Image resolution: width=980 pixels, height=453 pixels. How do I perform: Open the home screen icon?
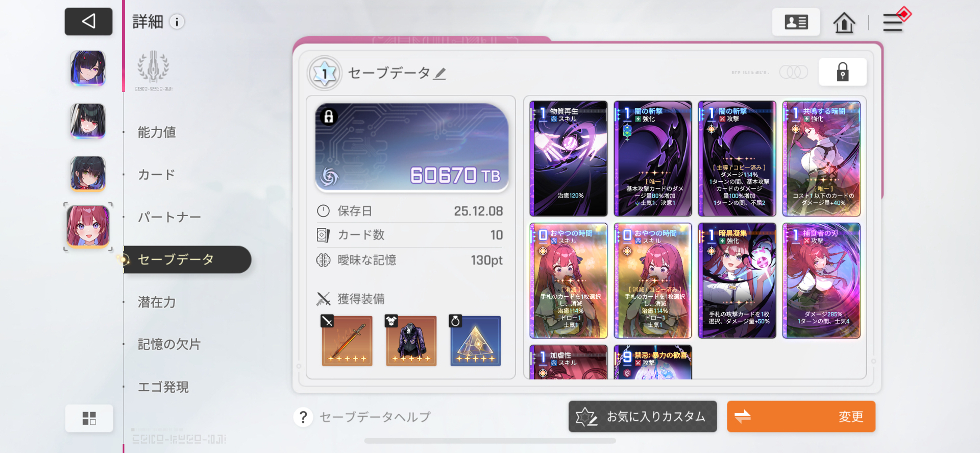844,22
